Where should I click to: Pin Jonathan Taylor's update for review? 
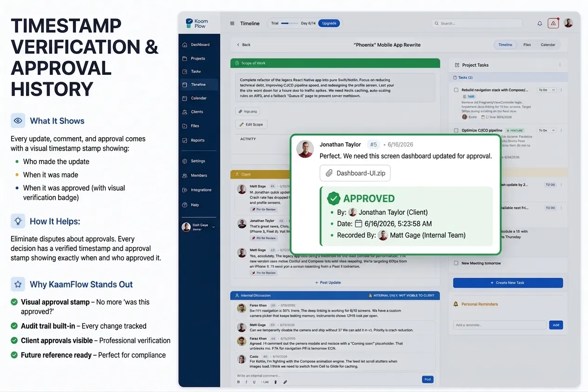pos(264,238)
